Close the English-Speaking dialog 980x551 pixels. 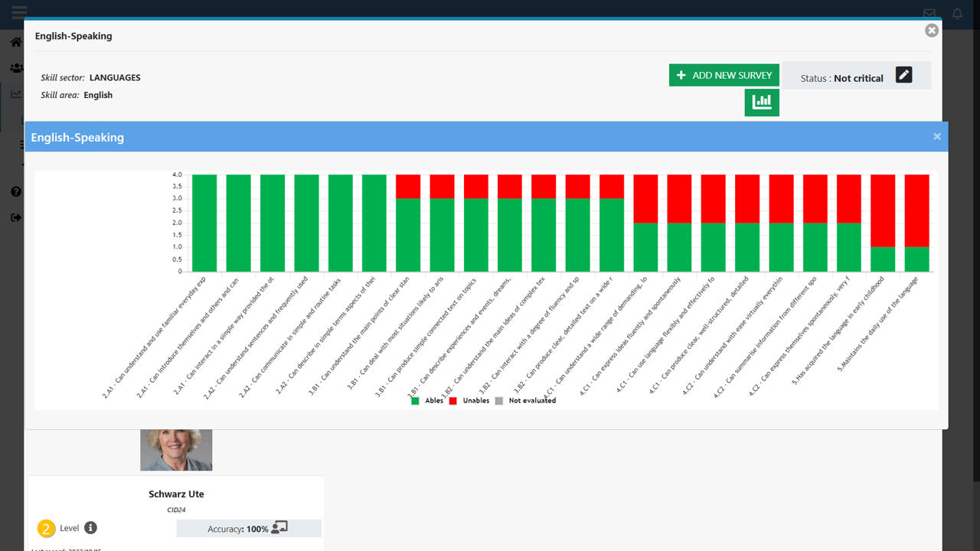(x=931, y=31)
